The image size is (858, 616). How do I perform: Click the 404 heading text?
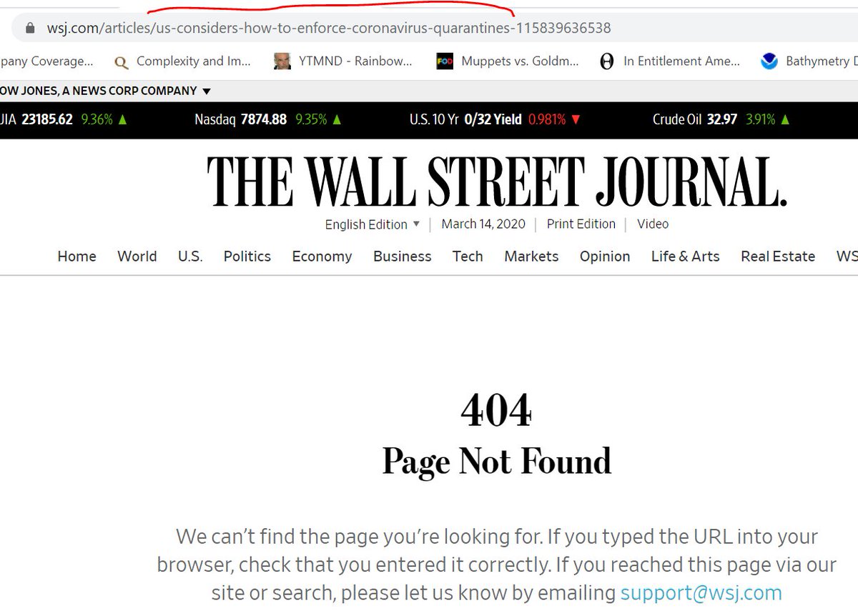pos(496,411)
